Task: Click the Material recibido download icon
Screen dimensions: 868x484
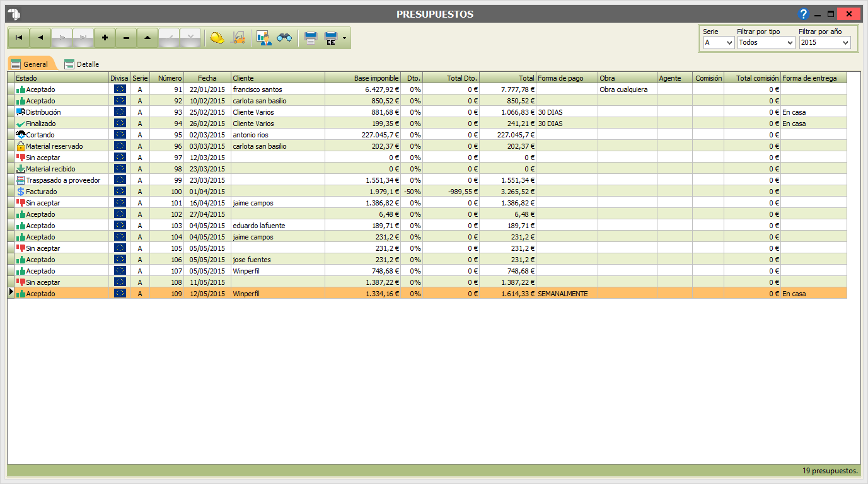Action: pos(20,168)
